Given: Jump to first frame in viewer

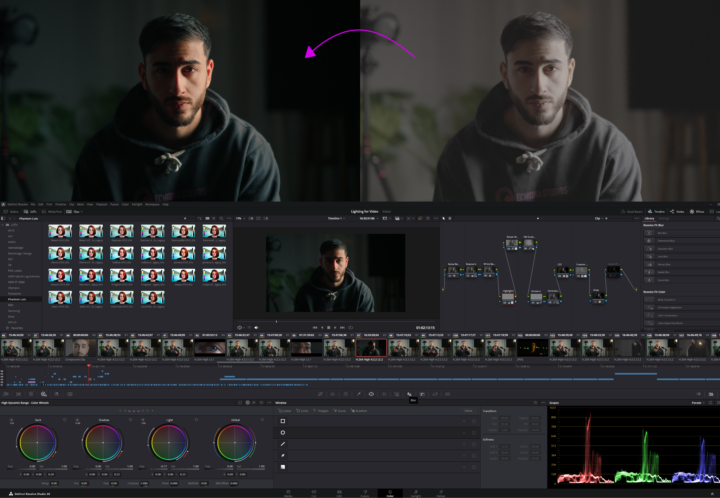Looking at the screenshot, I should [315, 327].
